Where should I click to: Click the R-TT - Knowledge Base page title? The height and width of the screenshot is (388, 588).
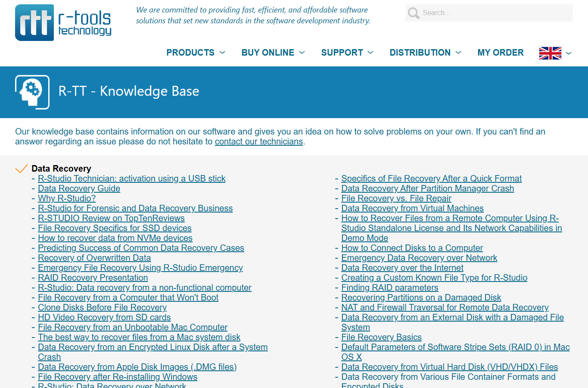coord(129,91)
